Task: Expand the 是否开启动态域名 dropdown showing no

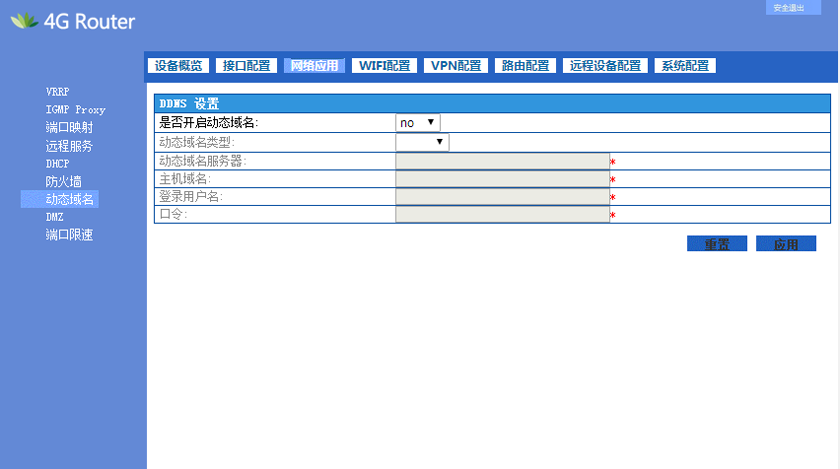Action: point(418,123)
